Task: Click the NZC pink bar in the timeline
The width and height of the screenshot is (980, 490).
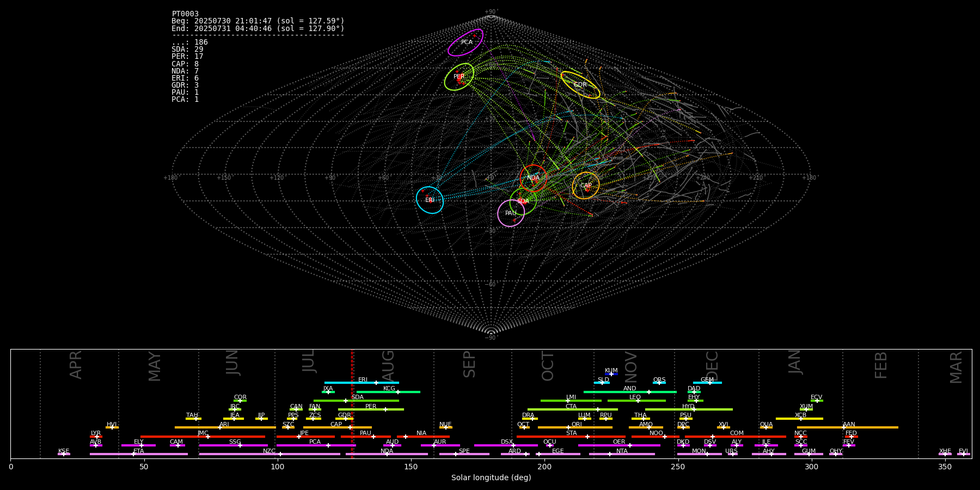Action: click(x=269, y=454)
